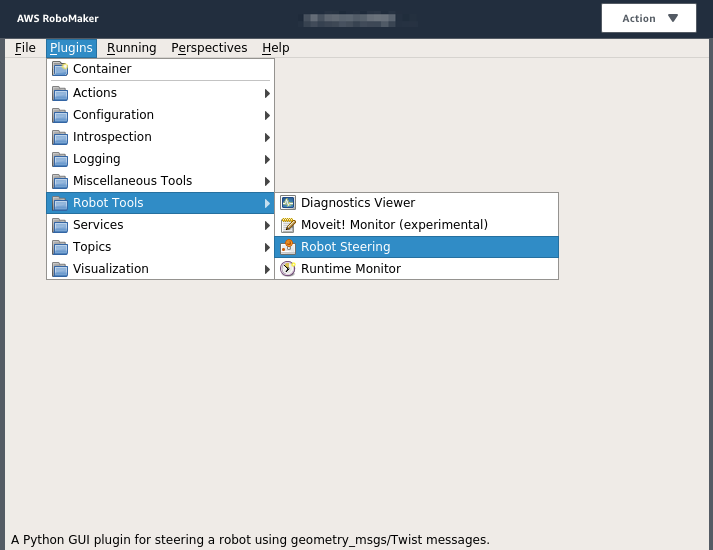Screen dimensions: 713x550
Task: Choose the Logging menu entry label
Action: 96,159
